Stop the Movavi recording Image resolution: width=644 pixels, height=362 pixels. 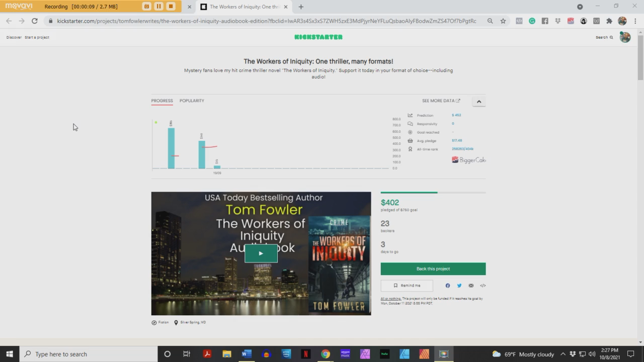pyautogui.click(x=171, y=7)
